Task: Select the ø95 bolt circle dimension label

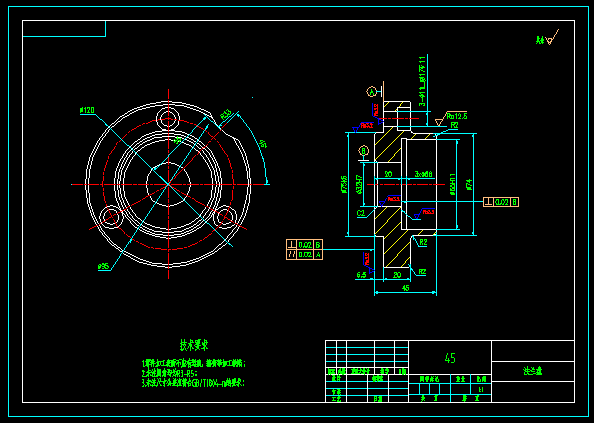Action: click(103, 267)
